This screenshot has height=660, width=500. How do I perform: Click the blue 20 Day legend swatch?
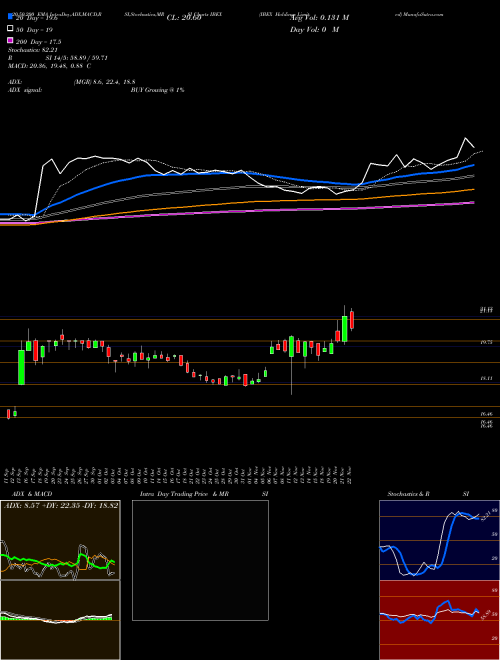(11, 17)
